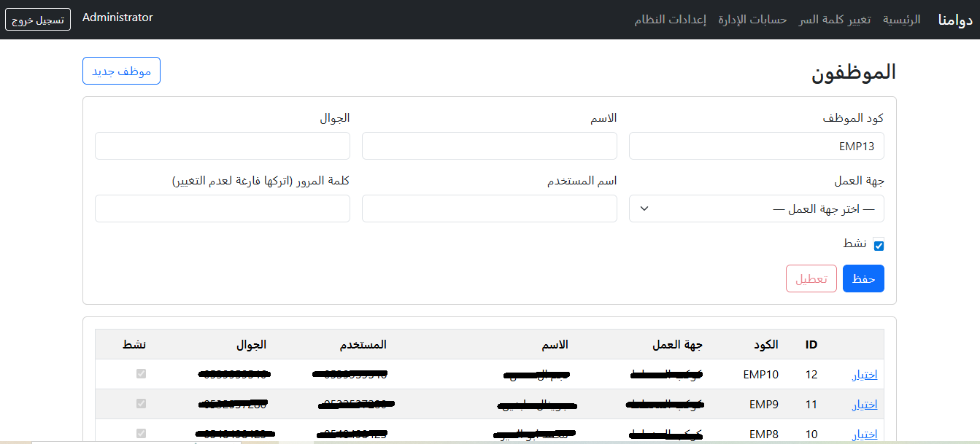
Task: Toggle the نشط checkbox for employee EMP10
Action: [x=142, y=373]
